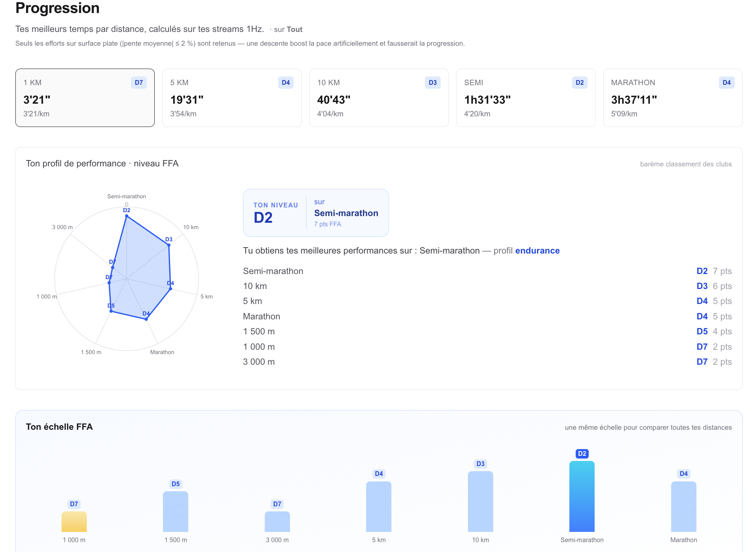The image size is (756, 552).
Task: Click the 'Semi-marathon' radar axis label
Action: (127, 196)
